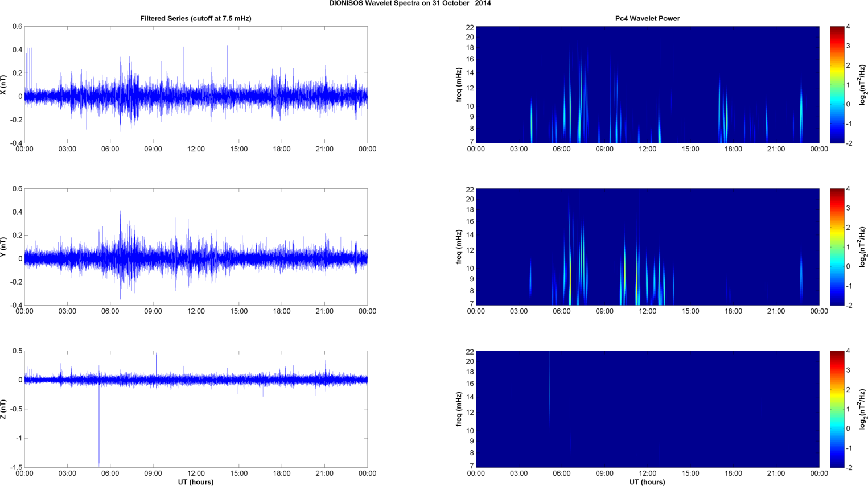Pick the colorbar beside the Y wavelet spectrum

(837, 247)
